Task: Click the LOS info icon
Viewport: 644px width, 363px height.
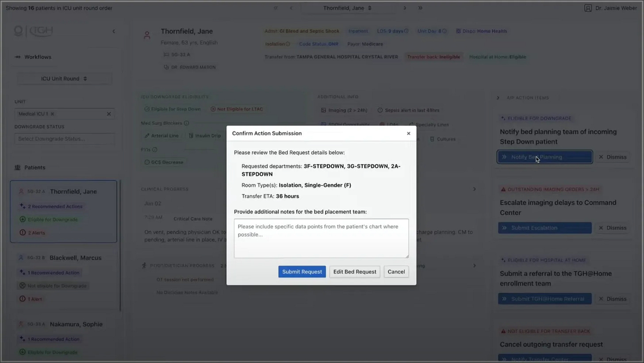Action: coord(406,31)
